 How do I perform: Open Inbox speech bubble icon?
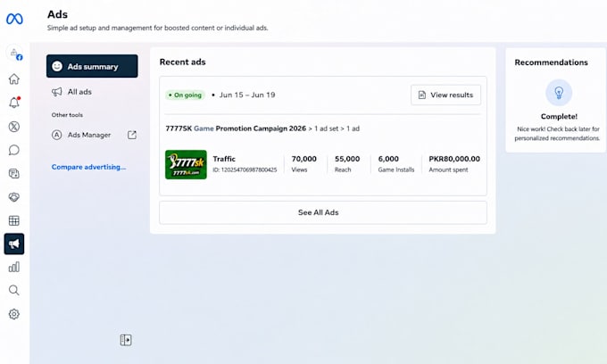(14, 150)
